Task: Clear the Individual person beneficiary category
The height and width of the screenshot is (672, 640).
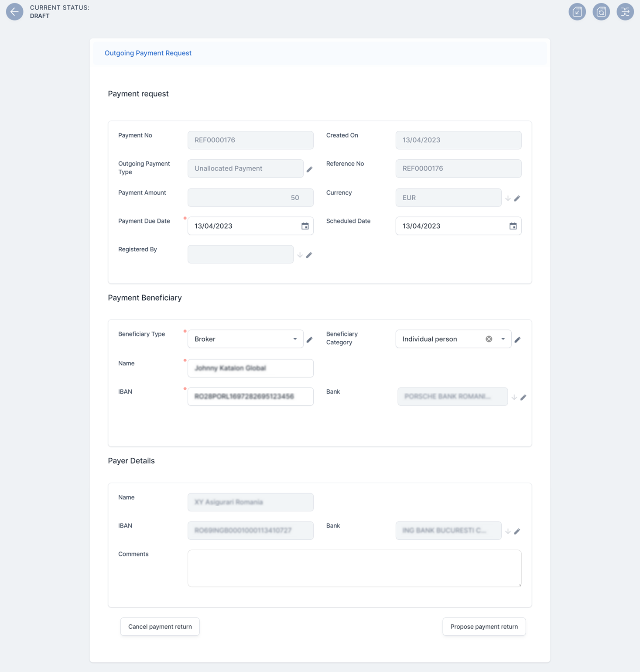Action: [x=489, y=339]
